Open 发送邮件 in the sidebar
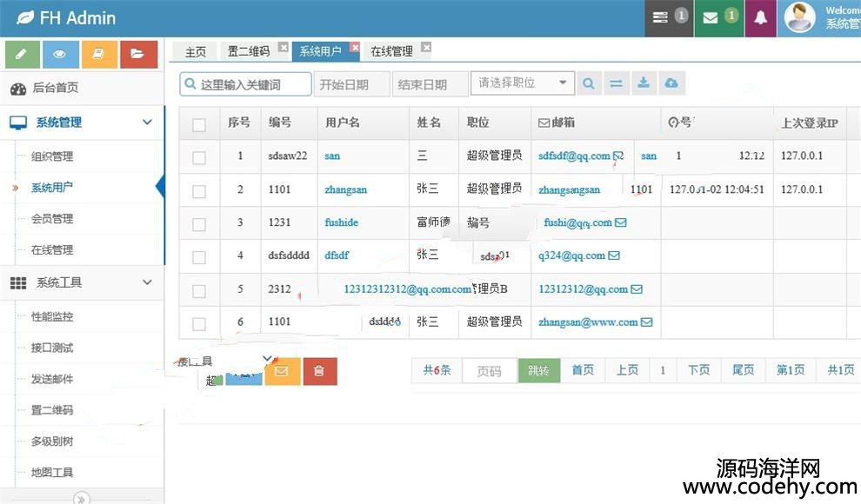The image size is (861, 504). tap(52, 379)
